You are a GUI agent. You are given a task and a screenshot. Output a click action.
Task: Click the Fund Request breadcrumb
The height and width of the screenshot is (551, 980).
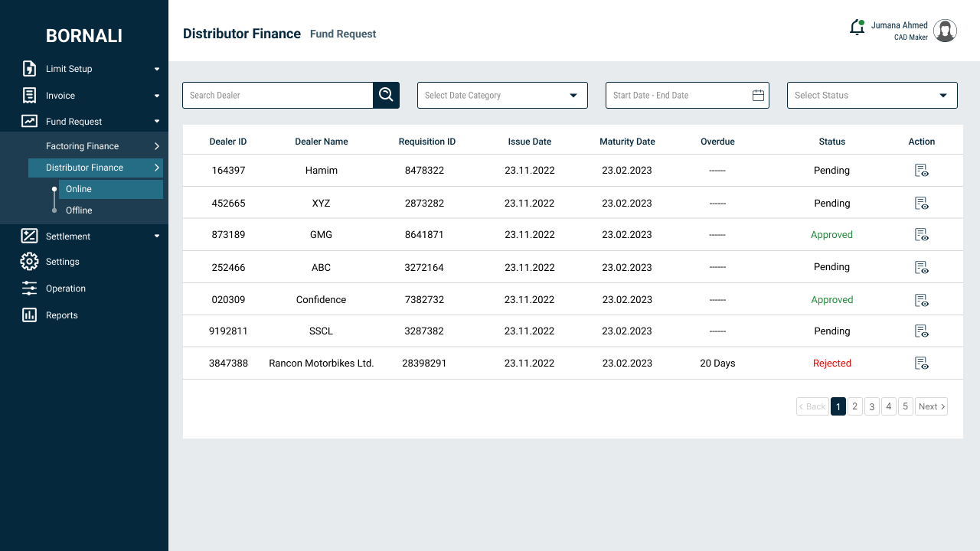pyautogui.click(x=343, y=34)
